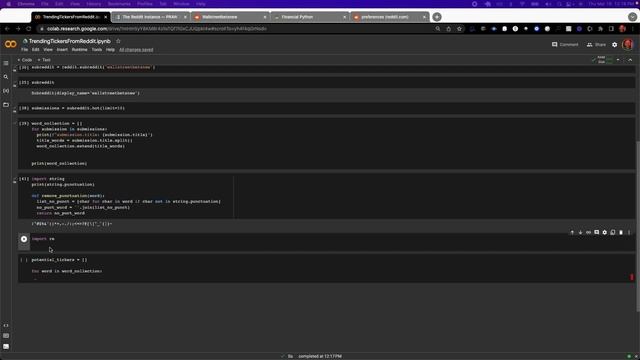This screenshot has width=640, height=360.
Task: Collapse the Colab header with chevron
Action: point(630,60)
